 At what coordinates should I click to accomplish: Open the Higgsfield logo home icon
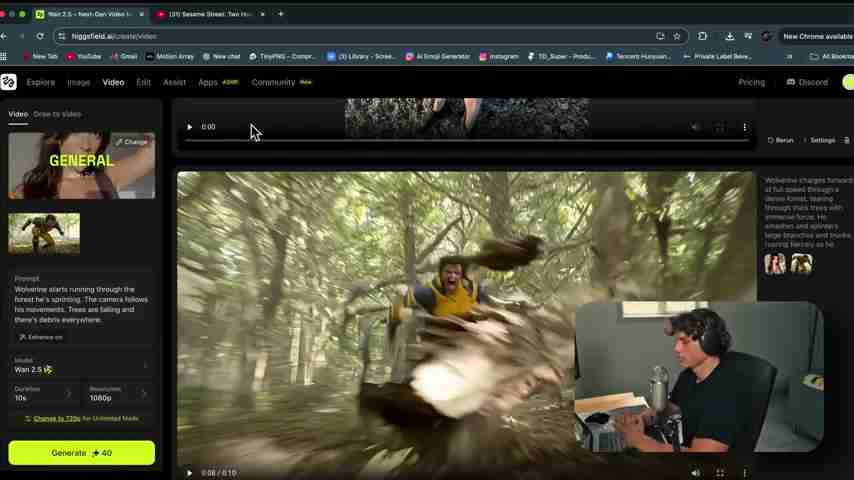8,82
